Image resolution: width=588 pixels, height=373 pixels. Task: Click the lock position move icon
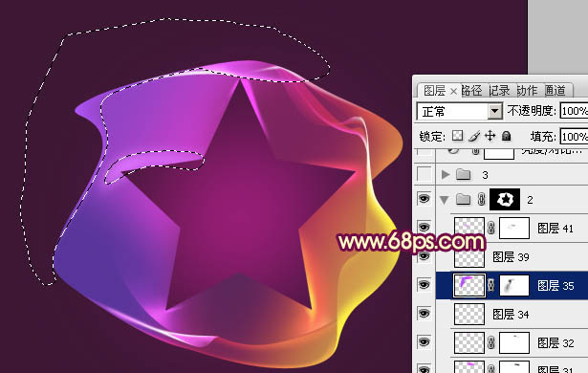point(490,136)
